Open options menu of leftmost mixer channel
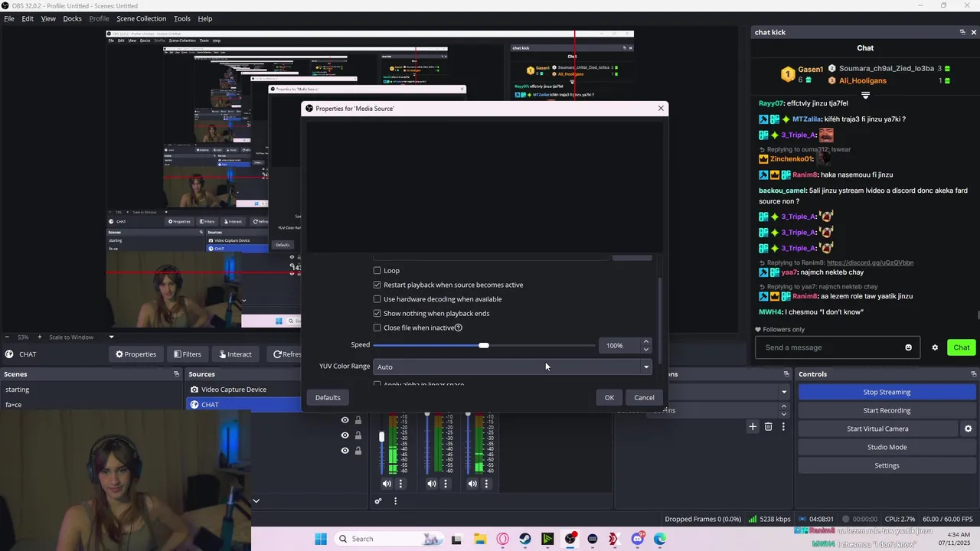 [x=400, y=484]
